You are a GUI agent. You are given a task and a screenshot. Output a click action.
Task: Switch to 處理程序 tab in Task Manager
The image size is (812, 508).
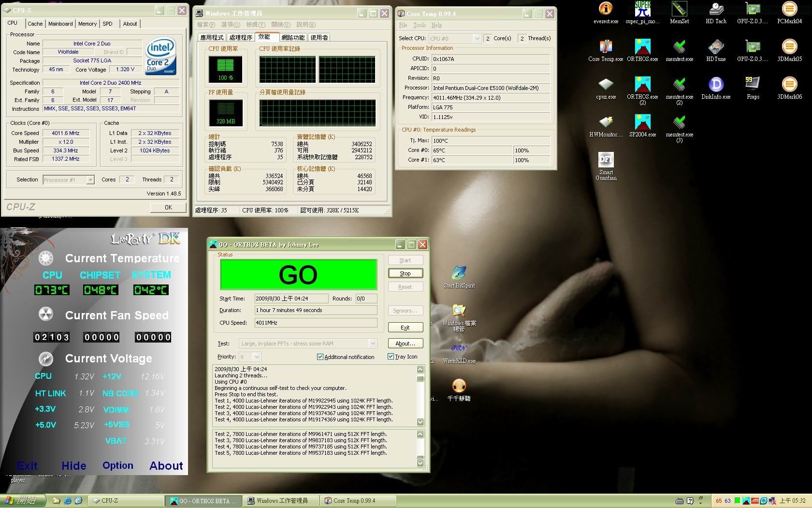pos(241,37)
